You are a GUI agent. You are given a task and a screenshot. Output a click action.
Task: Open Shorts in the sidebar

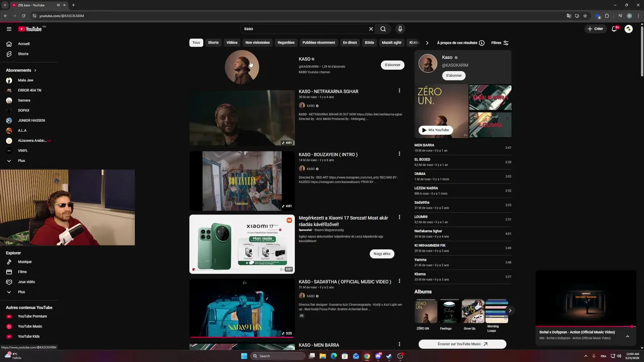point(29,54)
